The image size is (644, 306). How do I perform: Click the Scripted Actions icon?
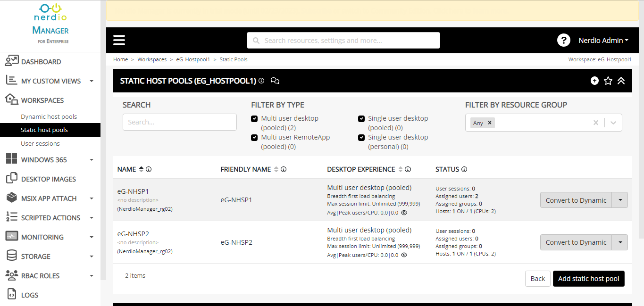(x=12, y=217)
